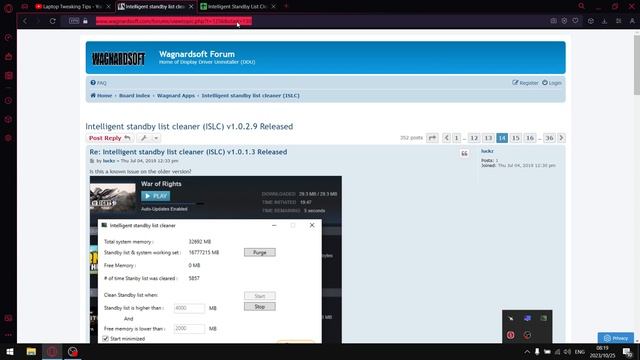Open File Explorer from taskbar
The height and width of the screenshot is (360, 640).
pos(31,351)
